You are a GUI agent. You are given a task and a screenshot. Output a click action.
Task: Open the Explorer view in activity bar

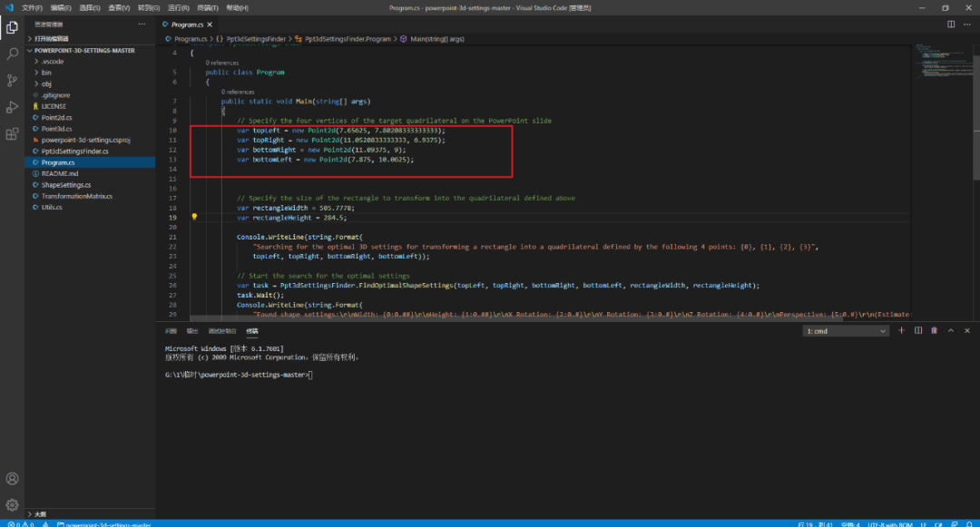[x=12, y=27]
